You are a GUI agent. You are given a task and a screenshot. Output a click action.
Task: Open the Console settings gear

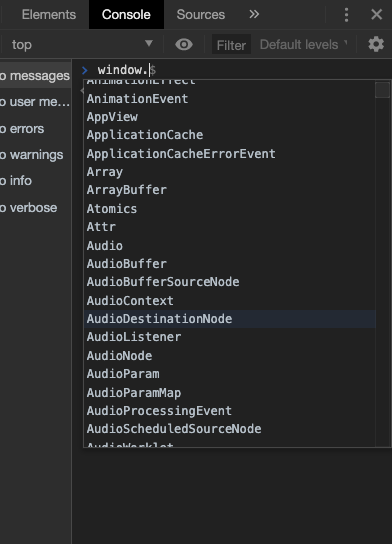376,44
